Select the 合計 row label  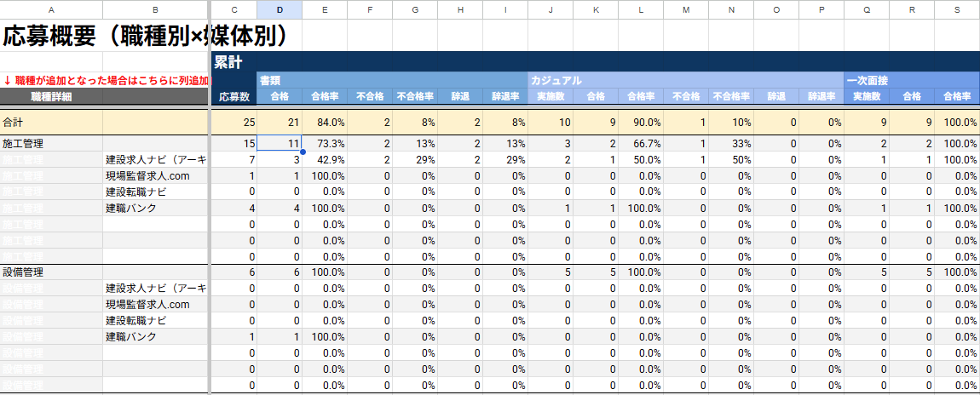[x=51, y=123]
